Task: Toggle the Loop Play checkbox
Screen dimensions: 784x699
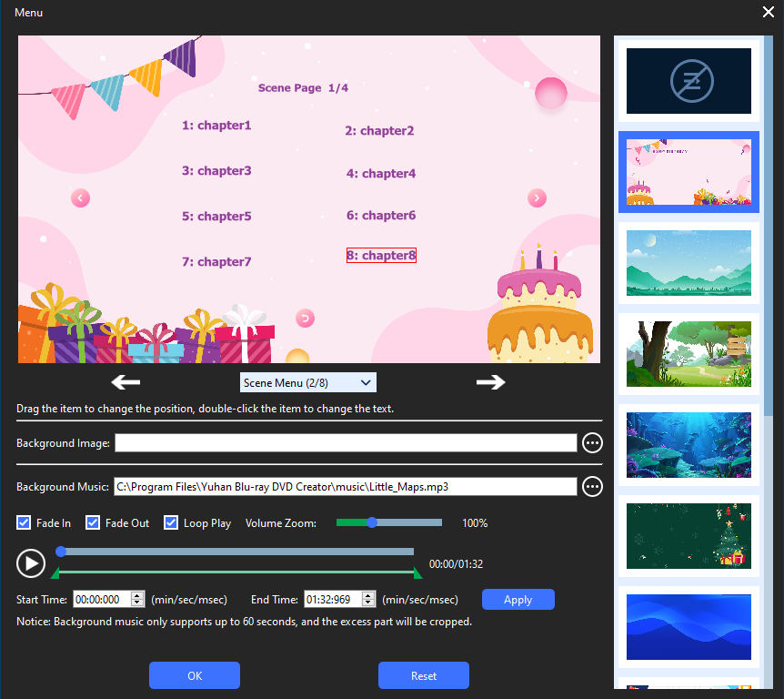Action: pos(171,523)
